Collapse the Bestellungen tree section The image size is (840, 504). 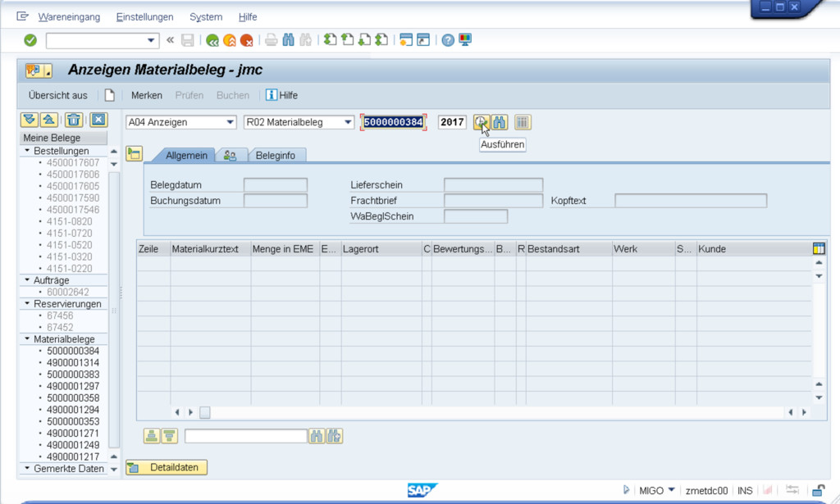(x=27, y=151)
